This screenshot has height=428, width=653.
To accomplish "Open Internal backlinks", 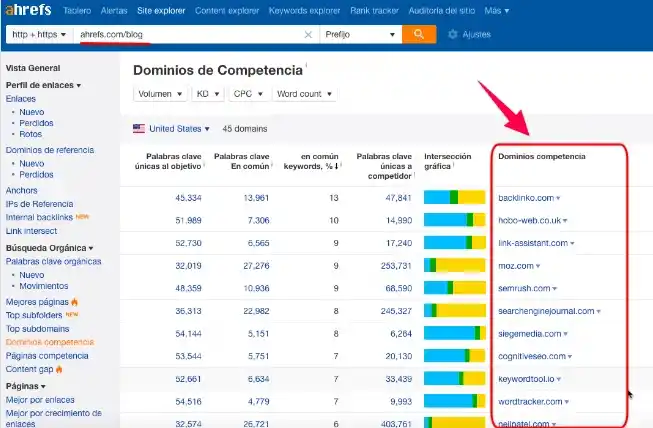I will tap(39, 217).
